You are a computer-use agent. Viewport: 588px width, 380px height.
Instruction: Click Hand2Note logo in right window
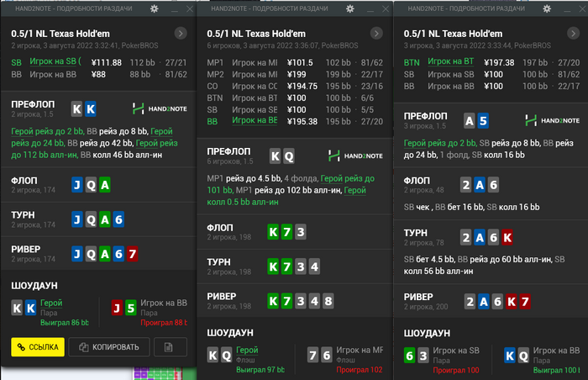(x=553, y=120)
